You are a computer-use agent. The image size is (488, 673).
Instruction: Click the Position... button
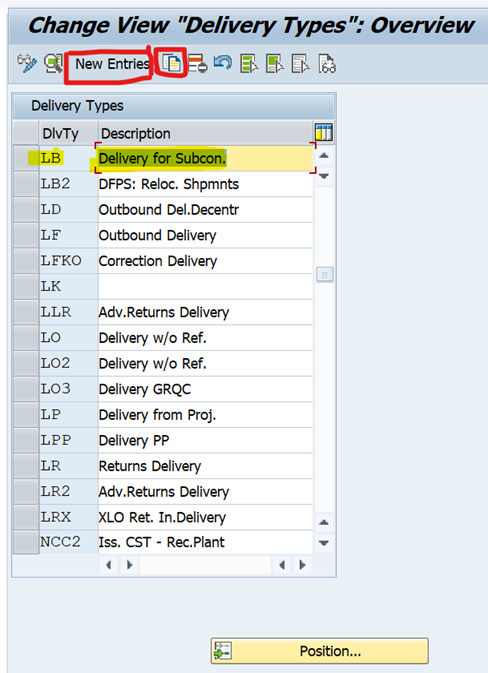319,651
